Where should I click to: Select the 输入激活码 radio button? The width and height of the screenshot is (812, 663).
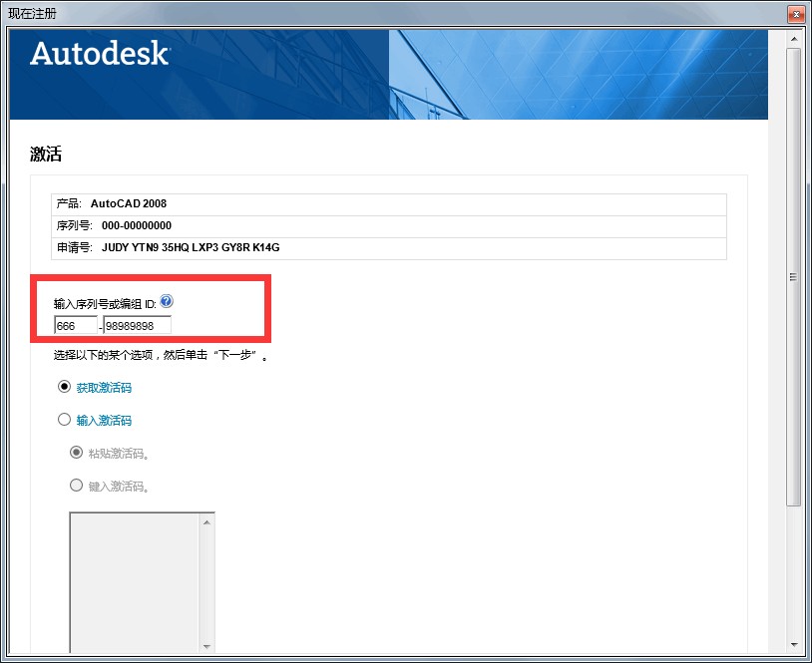coord(65,420)
